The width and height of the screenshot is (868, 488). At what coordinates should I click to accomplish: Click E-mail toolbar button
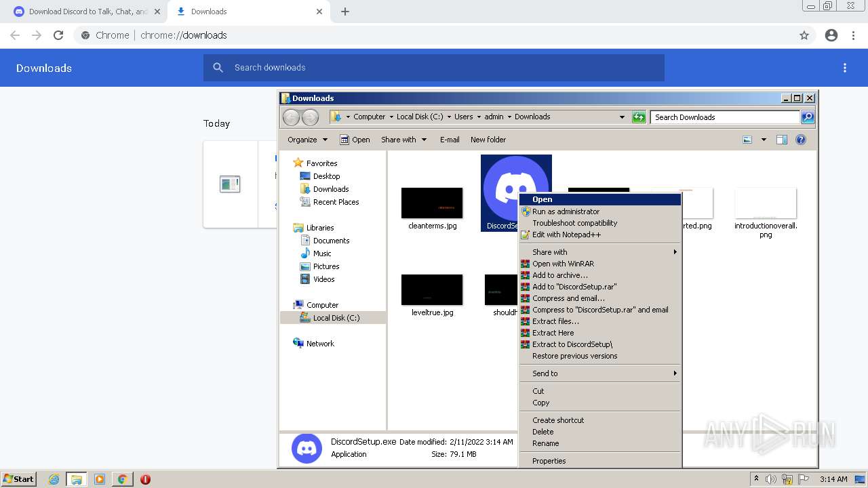(450, 140)
